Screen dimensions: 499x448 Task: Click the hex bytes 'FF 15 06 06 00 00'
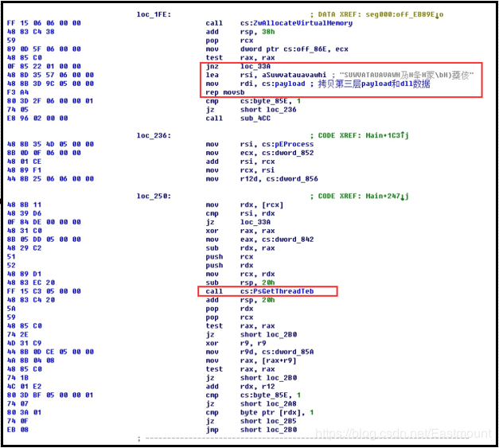point(44,23)
